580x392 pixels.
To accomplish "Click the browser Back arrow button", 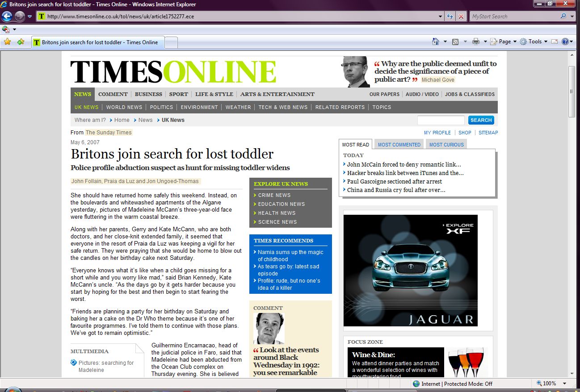I will [x=7, y=17].
